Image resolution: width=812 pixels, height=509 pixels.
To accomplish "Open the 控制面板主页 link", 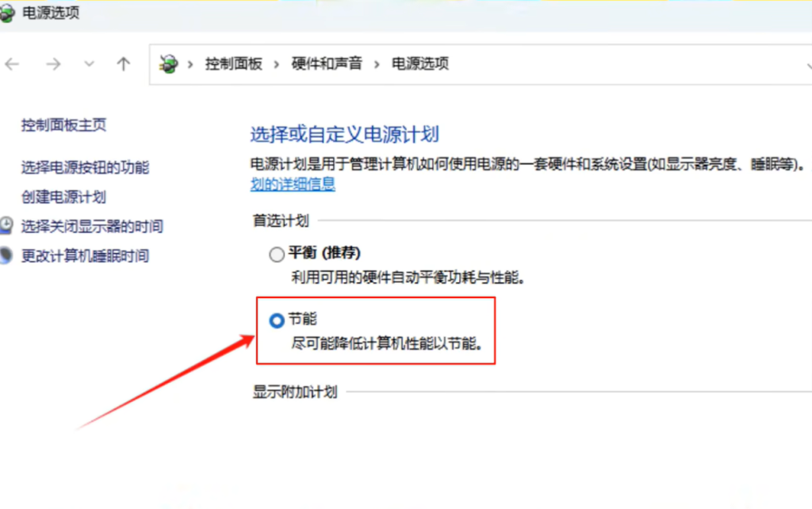I will (x=63, y=124).
